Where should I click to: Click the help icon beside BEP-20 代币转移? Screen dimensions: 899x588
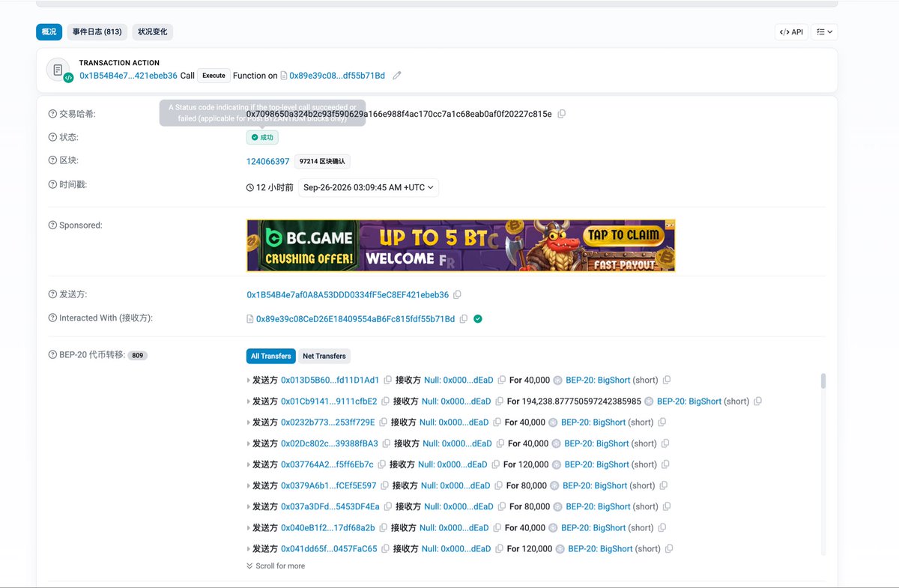(52, 355)
